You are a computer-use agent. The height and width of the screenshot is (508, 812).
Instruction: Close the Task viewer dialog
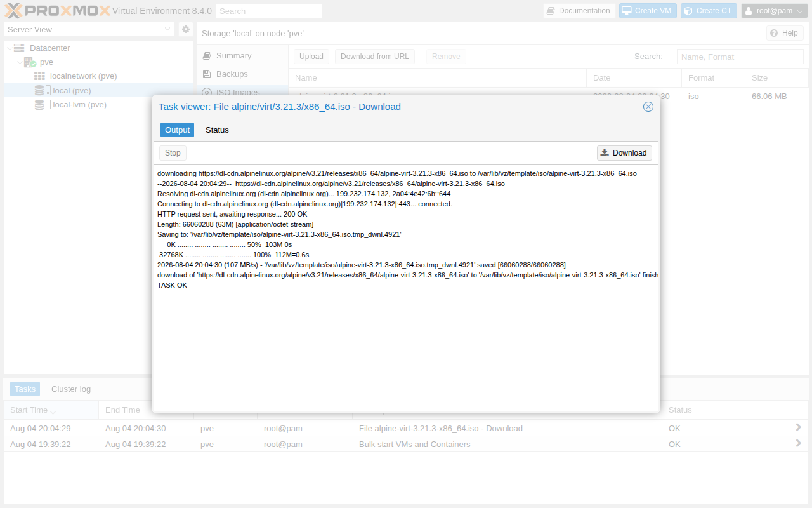click(648, 107)
